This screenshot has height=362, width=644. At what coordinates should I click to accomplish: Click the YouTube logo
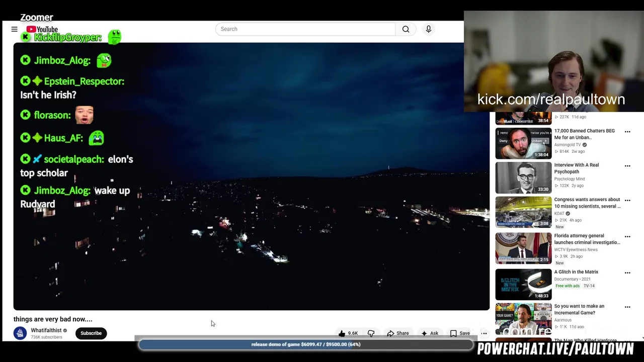click(42, 30)
